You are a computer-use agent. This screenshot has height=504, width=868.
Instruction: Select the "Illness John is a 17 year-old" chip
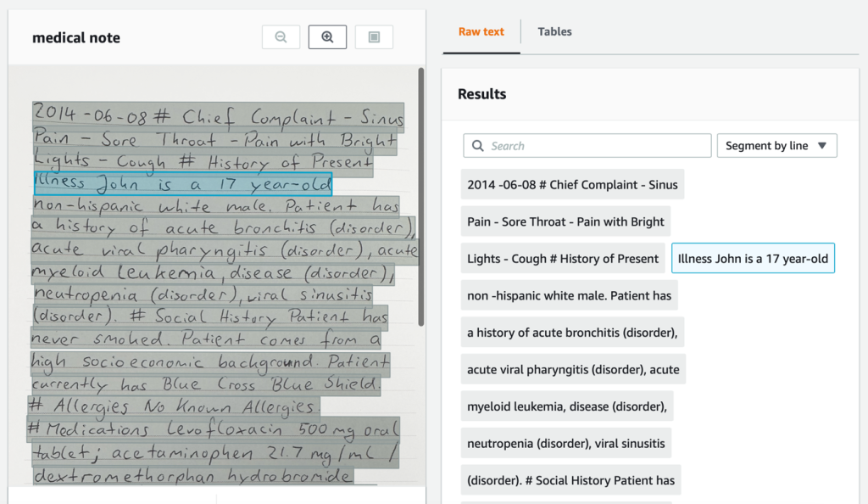tap(753, 257)
